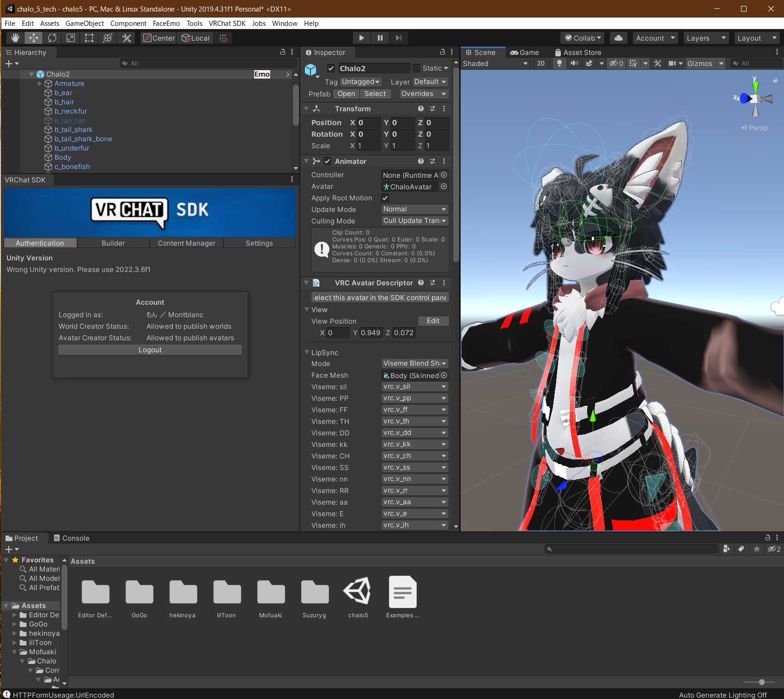
Task: Select the Rect Transform tool
Action: (x=89, y=38)
